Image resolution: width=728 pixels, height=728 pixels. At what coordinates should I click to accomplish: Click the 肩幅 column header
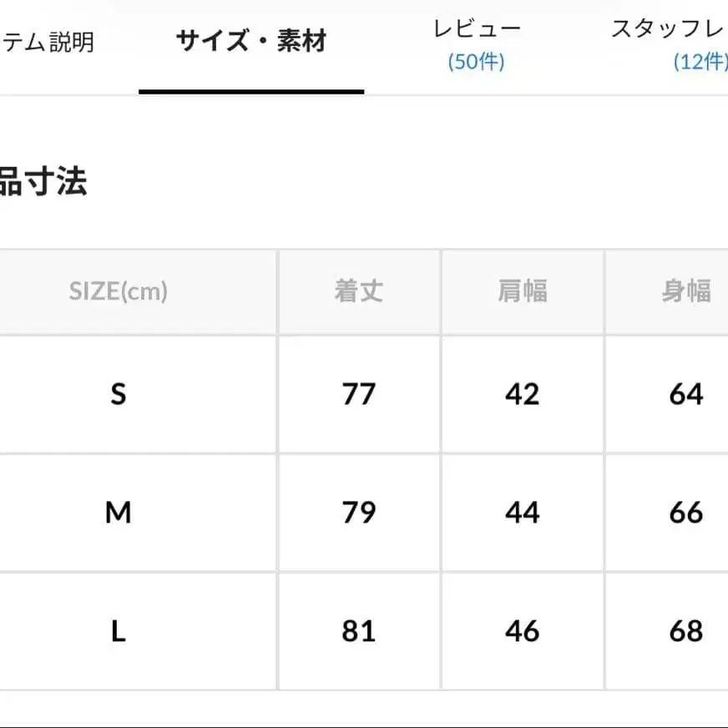point(523,291)
